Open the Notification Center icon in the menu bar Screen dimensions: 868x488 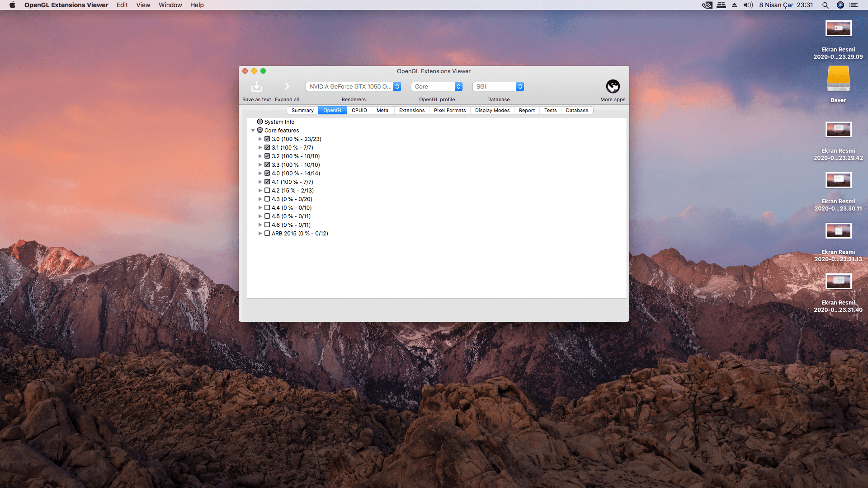point(854,5)
